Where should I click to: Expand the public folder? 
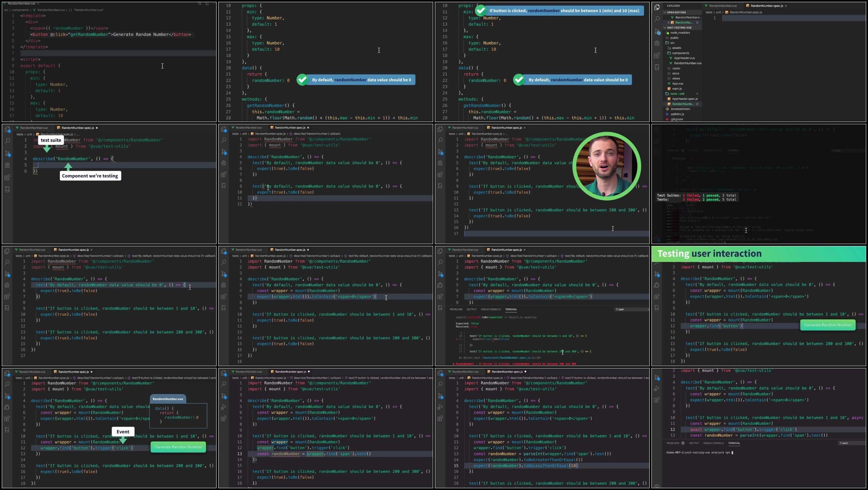point(672,38)
